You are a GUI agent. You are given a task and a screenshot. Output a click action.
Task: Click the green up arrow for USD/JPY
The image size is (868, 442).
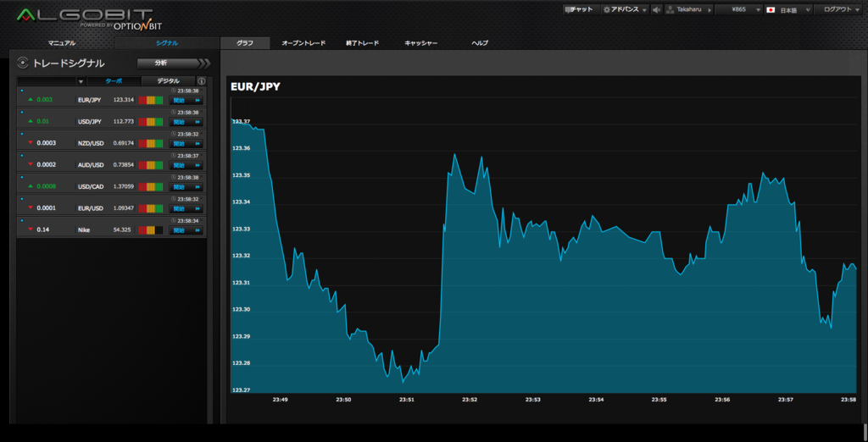tap(31, 121)
